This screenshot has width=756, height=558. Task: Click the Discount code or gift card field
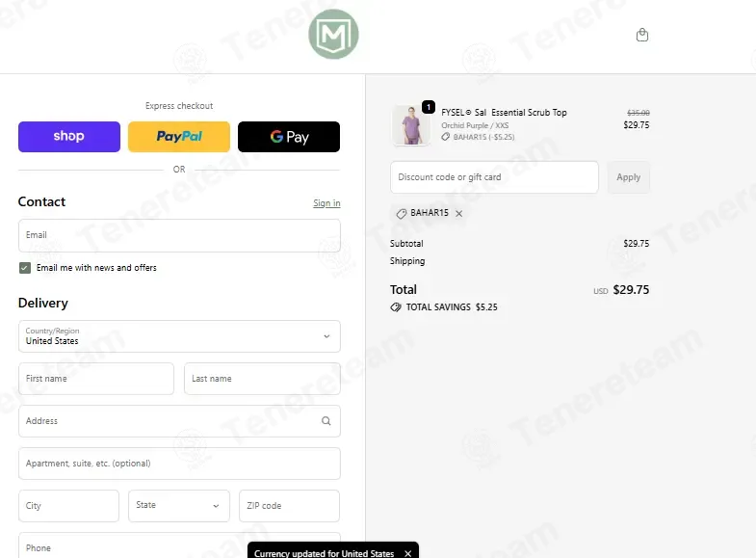click(494, 177)
